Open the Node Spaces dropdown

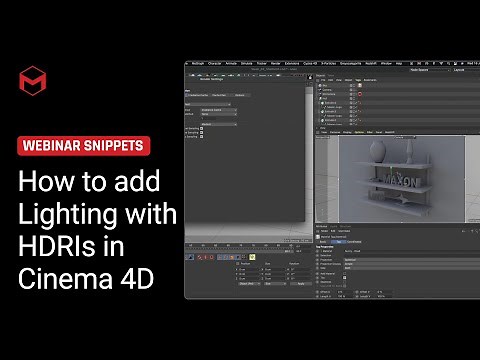click(x=429, y=70)
